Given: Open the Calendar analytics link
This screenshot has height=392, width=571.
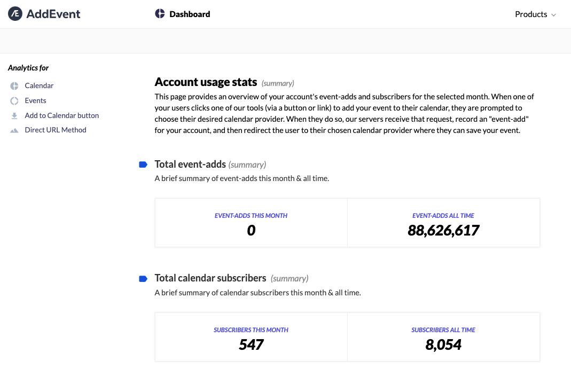Looking at the screenshot, I should 39,85.
